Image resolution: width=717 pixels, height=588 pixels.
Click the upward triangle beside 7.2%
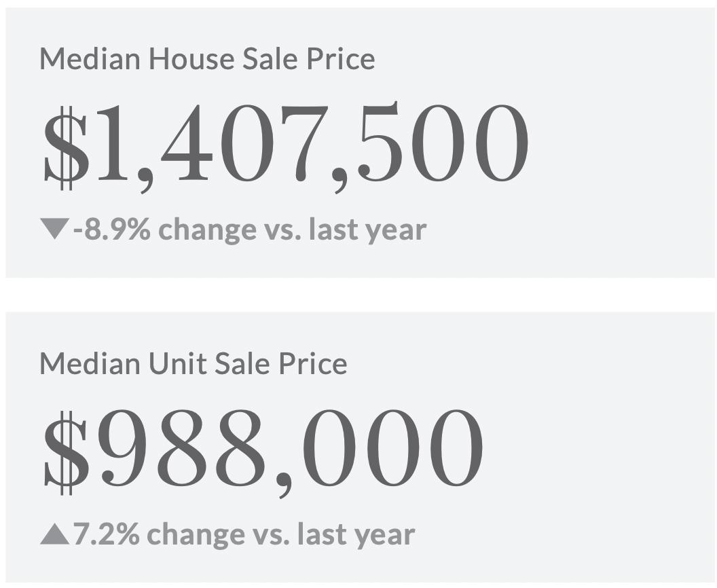point(54,534)
